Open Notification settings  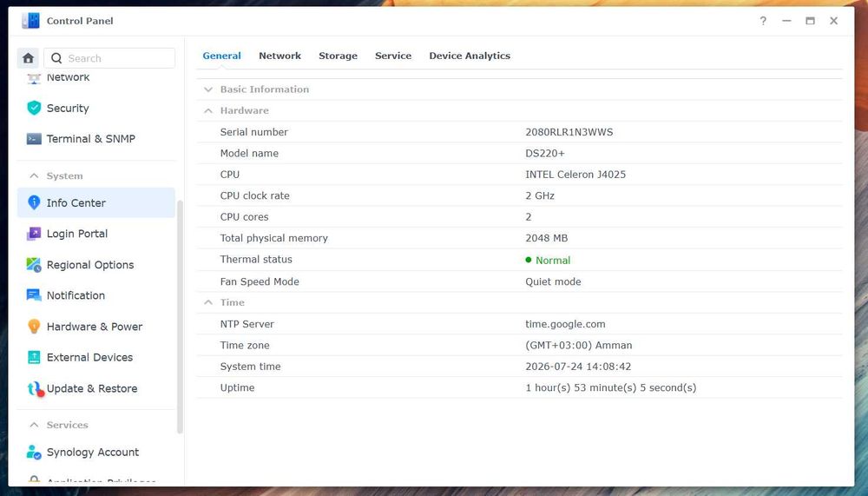95,295
